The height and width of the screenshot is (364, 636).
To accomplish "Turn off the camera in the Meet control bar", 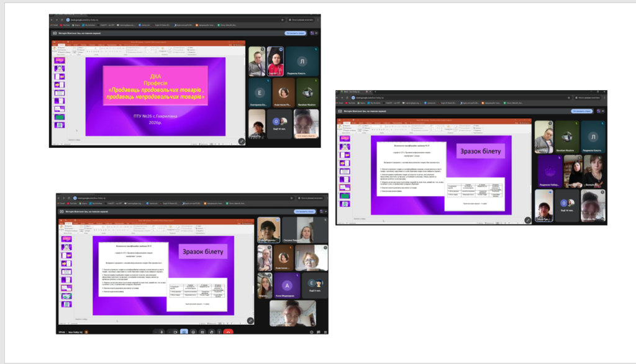I will click(x=176, y=332).
